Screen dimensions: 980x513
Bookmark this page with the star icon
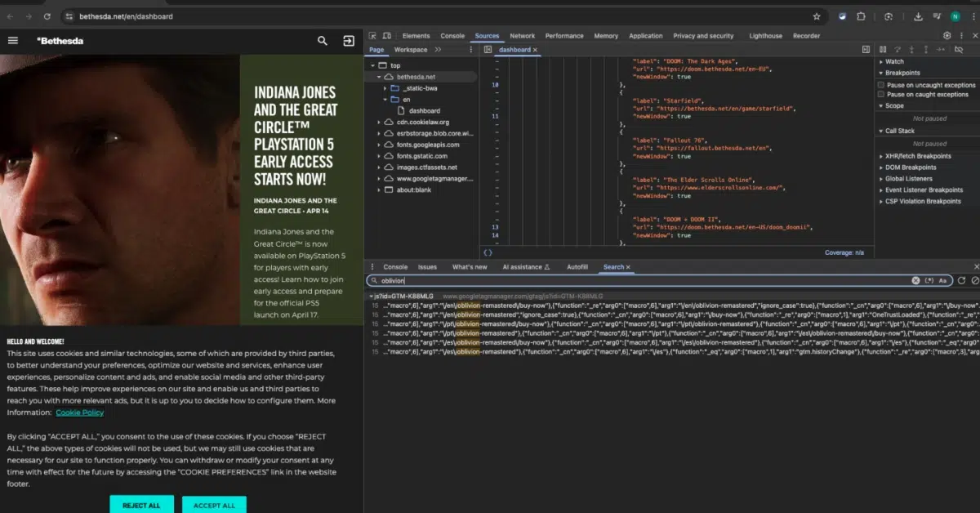(x=816, y=16)
